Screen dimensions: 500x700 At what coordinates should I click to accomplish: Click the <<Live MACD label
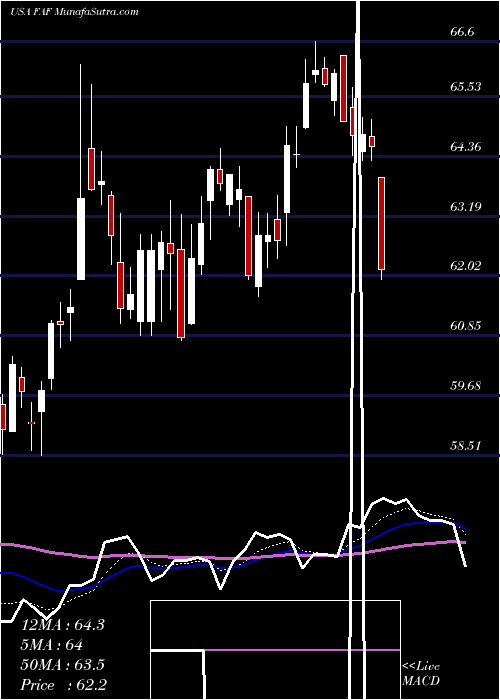pyautogui.click(x=421, y=674)
